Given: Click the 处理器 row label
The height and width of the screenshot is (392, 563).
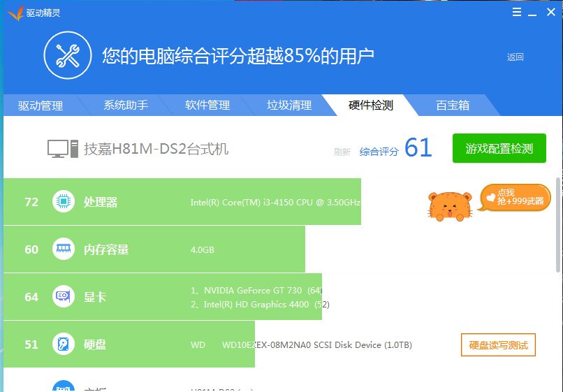Looking at the screenshot, I should [x=101, y=202].
